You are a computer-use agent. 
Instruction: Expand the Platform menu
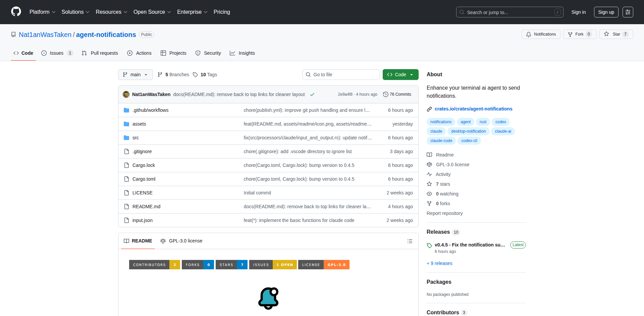pyautogui.click(x=42, y=12)
